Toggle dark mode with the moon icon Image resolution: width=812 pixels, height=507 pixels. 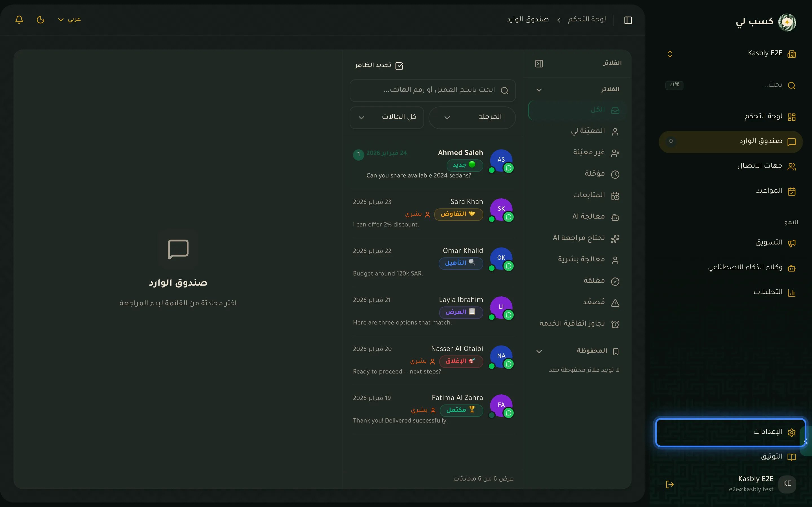pos(41,20)
